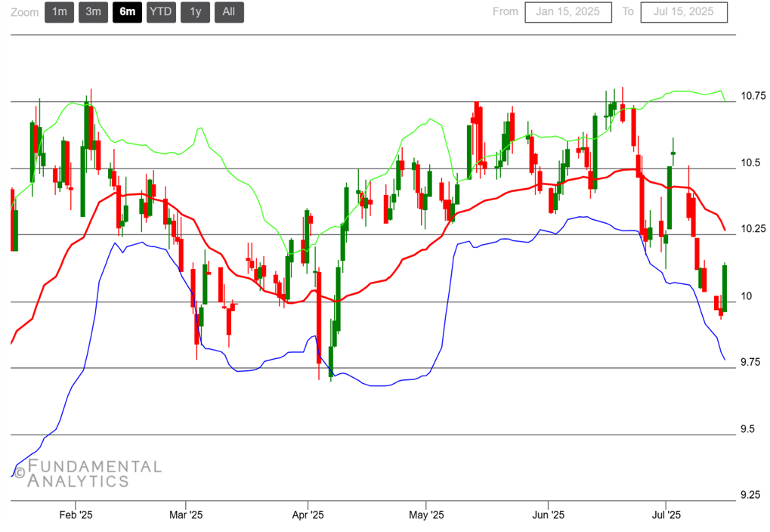Select the 1m zoom range button
Screen dimensions: 770x532
59,12
